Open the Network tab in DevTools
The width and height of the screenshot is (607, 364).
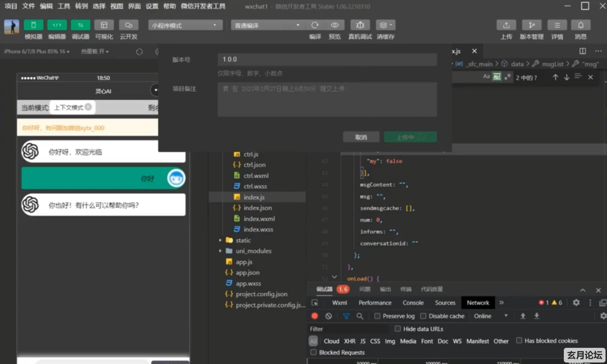point(477,303)
